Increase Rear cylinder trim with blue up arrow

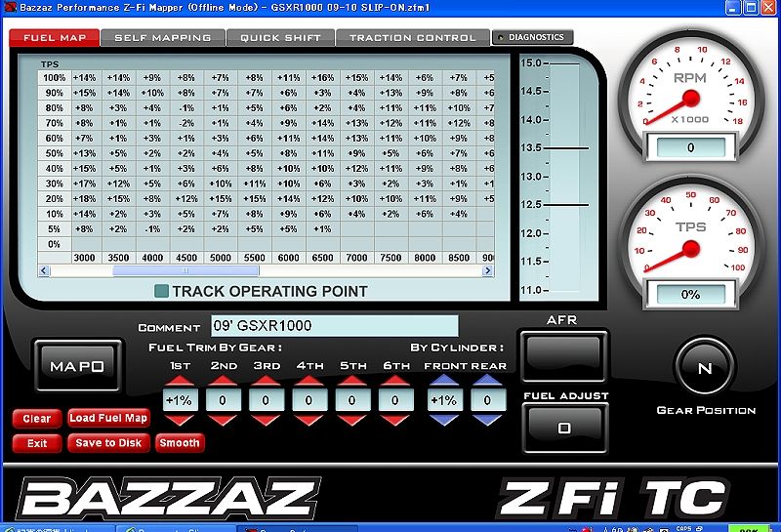[487, 381]
